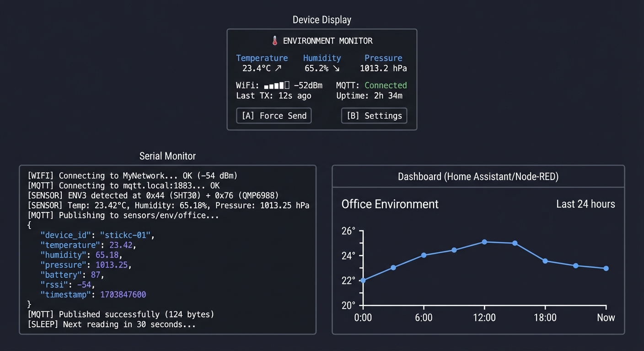644x351 pixels.
Task: Open the Last 24 hours range selector
Action: tap(585, 204)
